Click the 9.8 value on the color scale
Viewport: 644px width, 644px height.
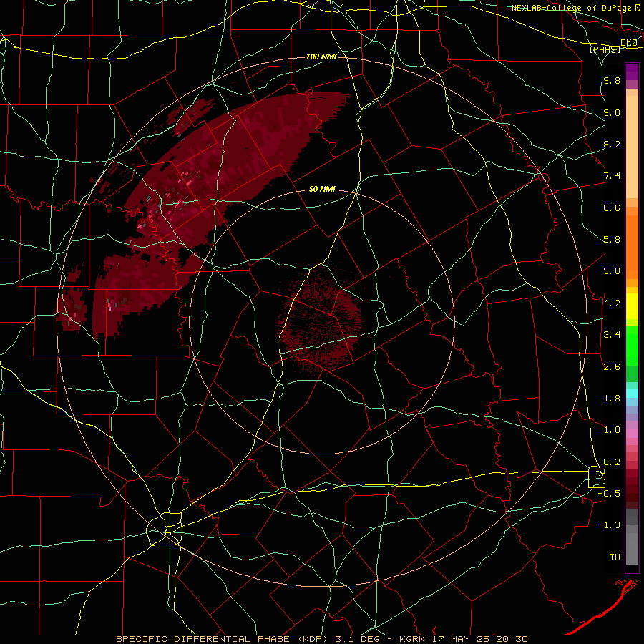[612, 81]
